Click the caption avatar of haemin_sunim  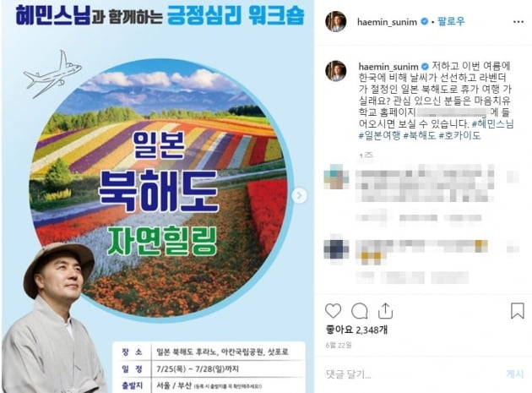click(x=336, y=71)
